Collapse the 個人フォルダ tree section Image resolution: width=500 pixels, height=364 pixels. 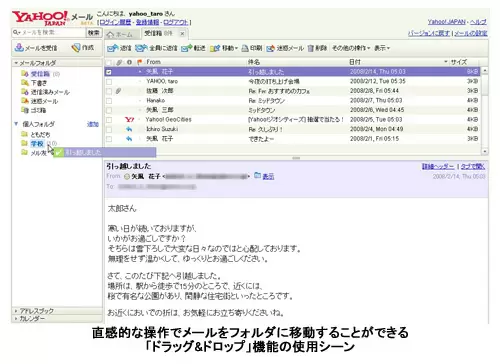pyautogui.click(x=16, y=124)
